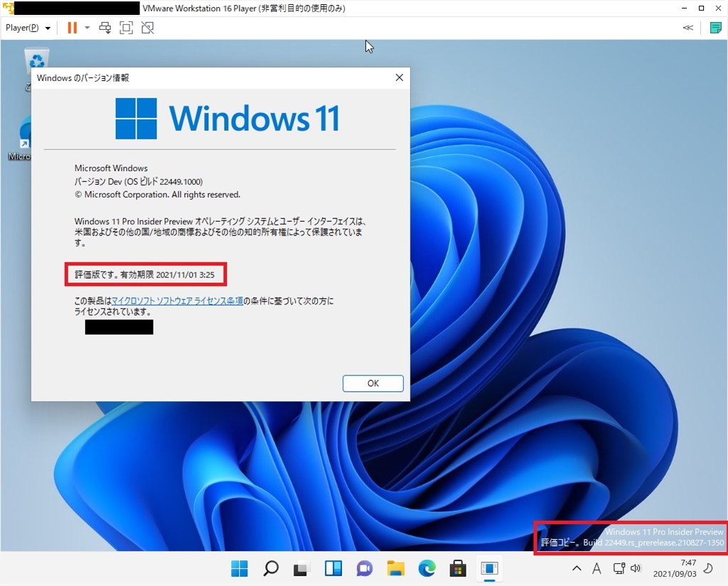
Task: Show hidden system tray icons
Action: tap(577, 568)
